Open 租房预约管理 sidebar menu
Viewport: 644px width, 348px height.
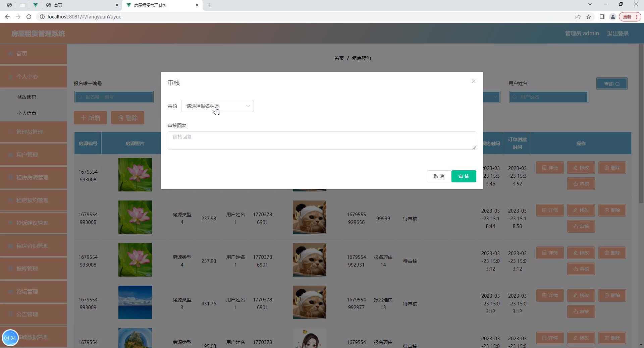coord(34,200)
